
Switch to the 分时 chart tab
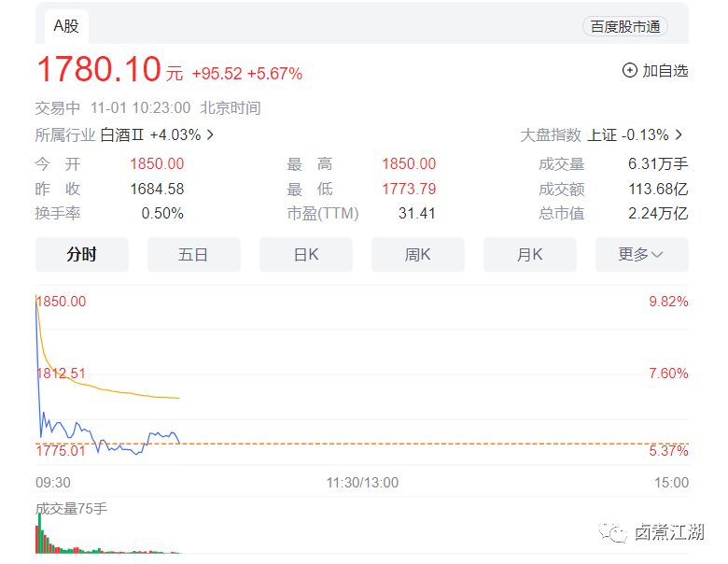(x=82, y=255)
